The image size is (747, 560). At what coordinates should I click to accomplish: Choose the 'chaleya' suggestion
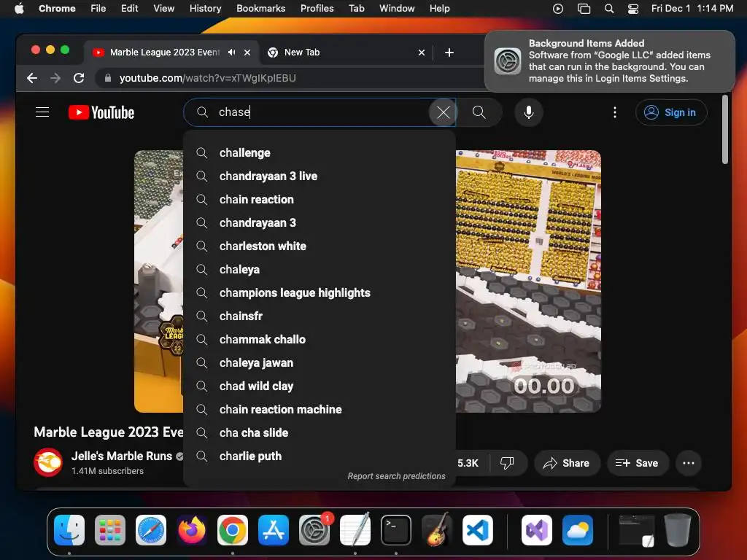320,270
